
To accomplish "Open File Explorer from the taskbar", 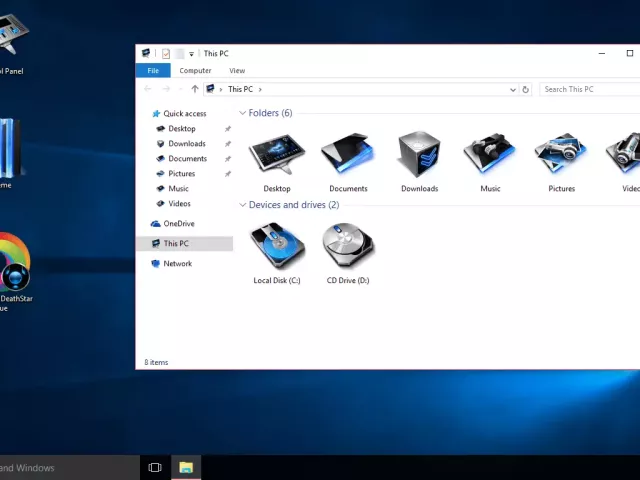I will click(x=186, y=467).
